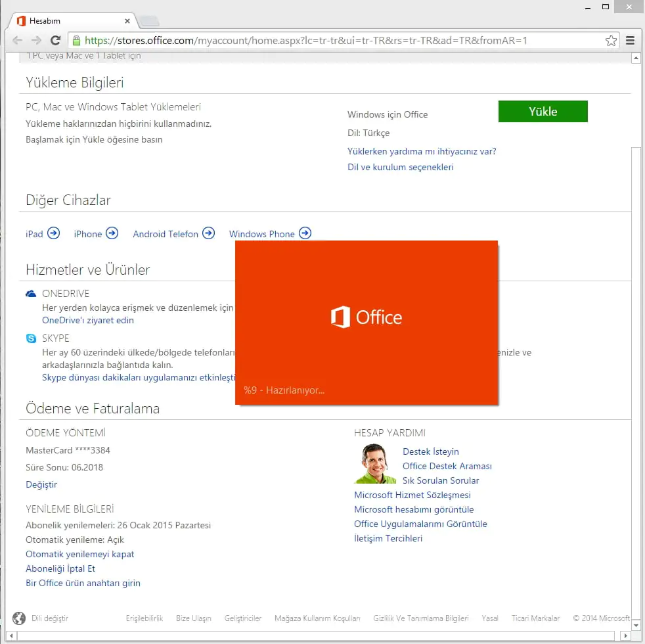Reload the page with refresh icon
The width and height of the screenshot is (645, 644).
click(56, 40)
